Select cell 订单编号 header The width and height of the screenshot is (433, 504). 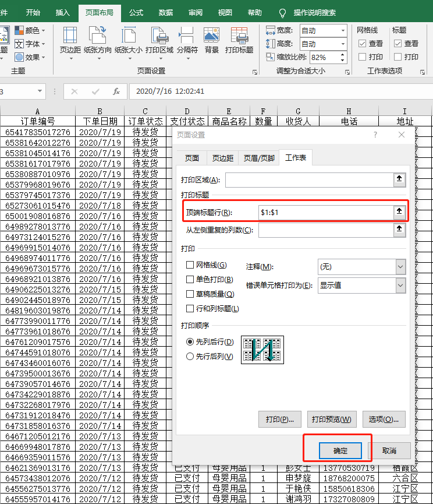coord(38,121)
